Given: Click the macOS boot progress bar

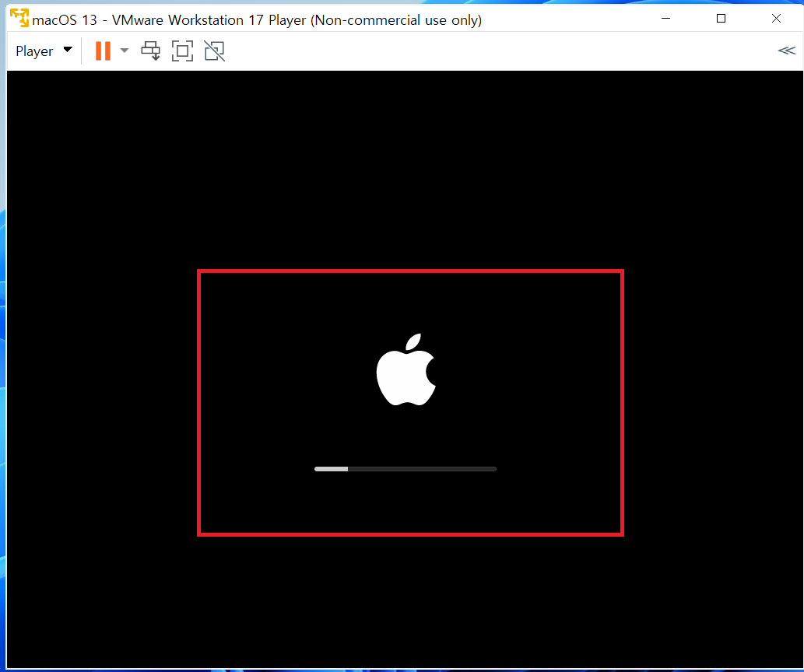Looking at the screenshot, I should [x=406, y=468].
